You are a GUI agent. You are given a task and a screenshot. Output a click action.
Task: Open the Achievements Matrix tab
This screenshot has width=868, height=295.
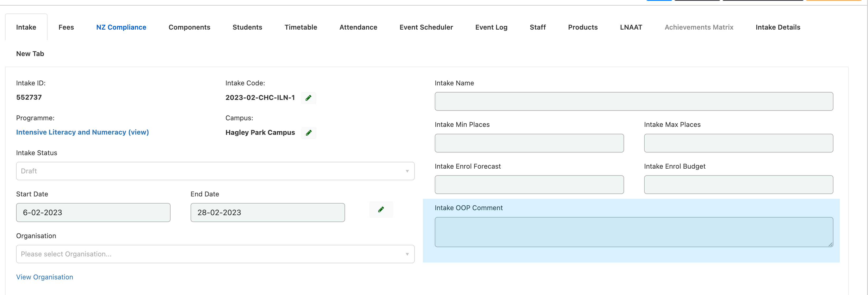point(699,27)
